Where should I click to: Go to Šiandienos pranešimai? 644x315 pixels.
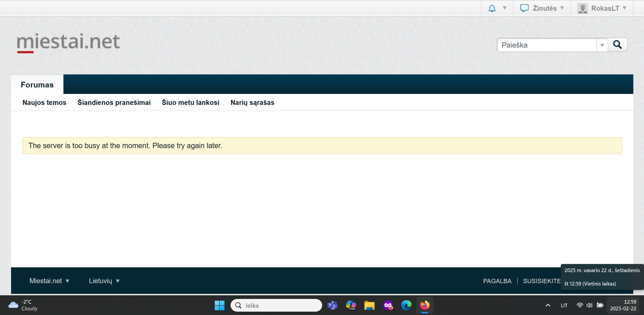[114, 103]
